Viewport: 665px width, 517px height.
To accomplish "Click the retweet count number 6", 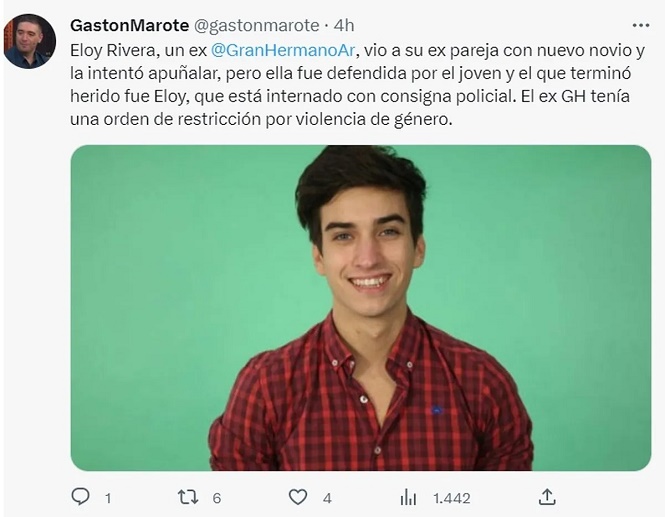I will (217, 498).
